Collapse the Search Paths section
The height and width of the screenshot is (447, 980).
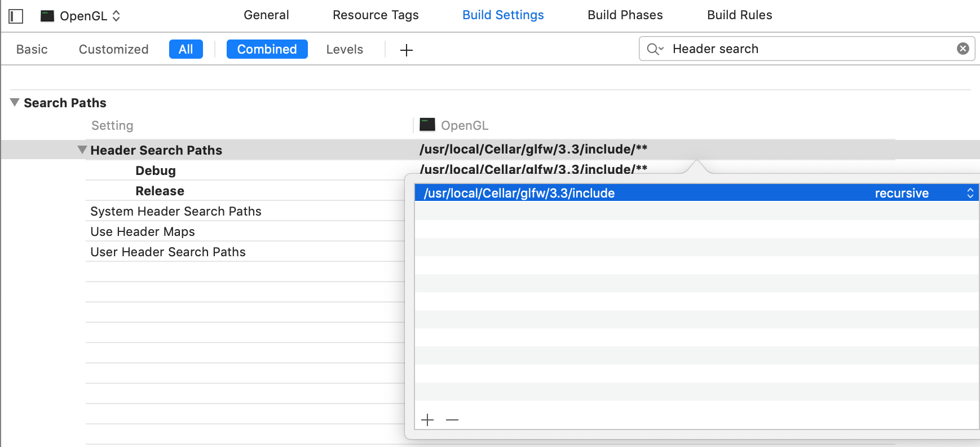point(15,102)
